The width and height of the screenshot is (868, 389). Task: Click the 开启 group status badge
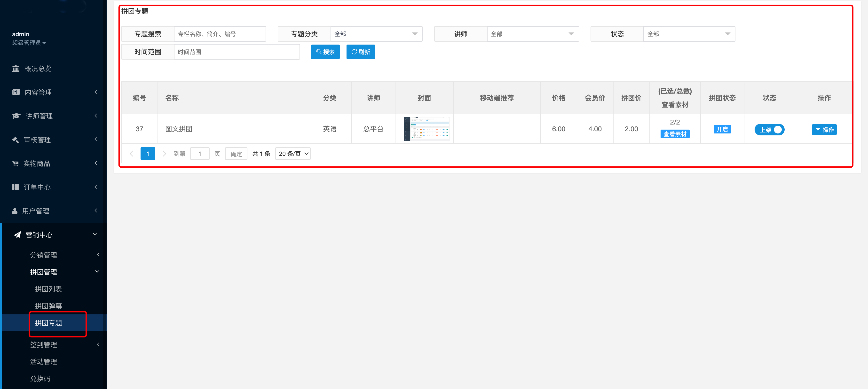722,129
